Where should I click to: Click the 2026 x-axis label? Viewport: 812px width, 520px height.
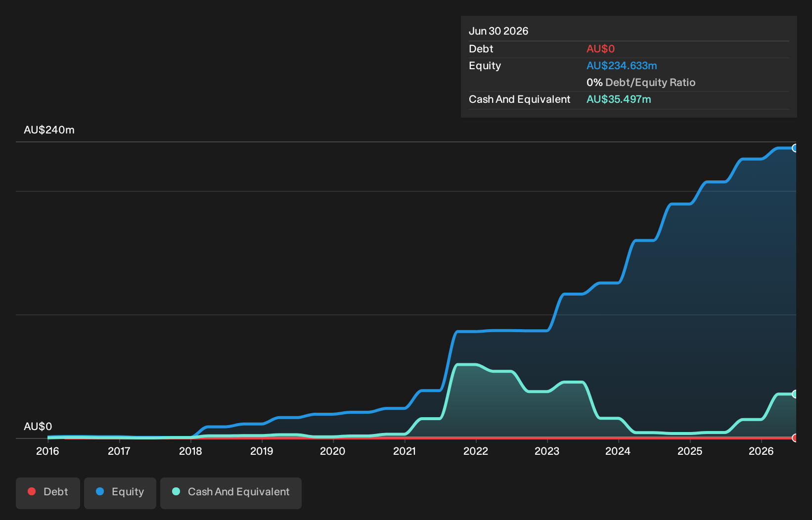(761, 451)
